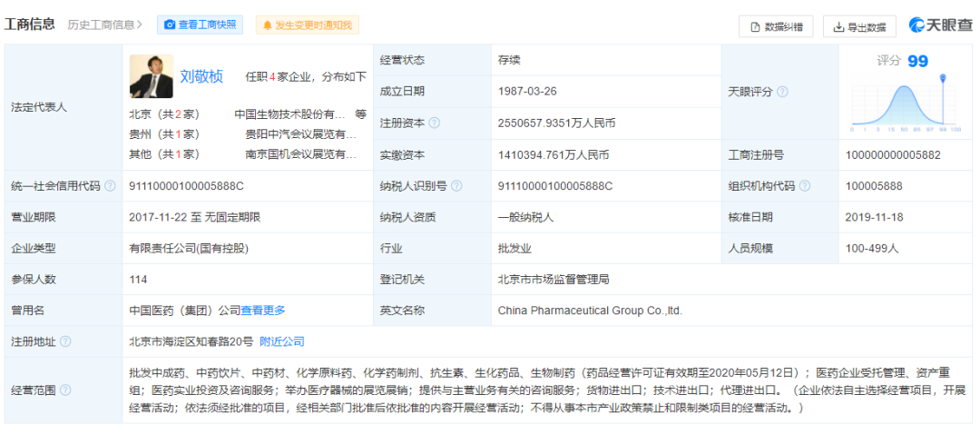This screenshot has width=980, height=434.
Task: Click help icon beside 注册地址
Action: [x=65, y=341]
